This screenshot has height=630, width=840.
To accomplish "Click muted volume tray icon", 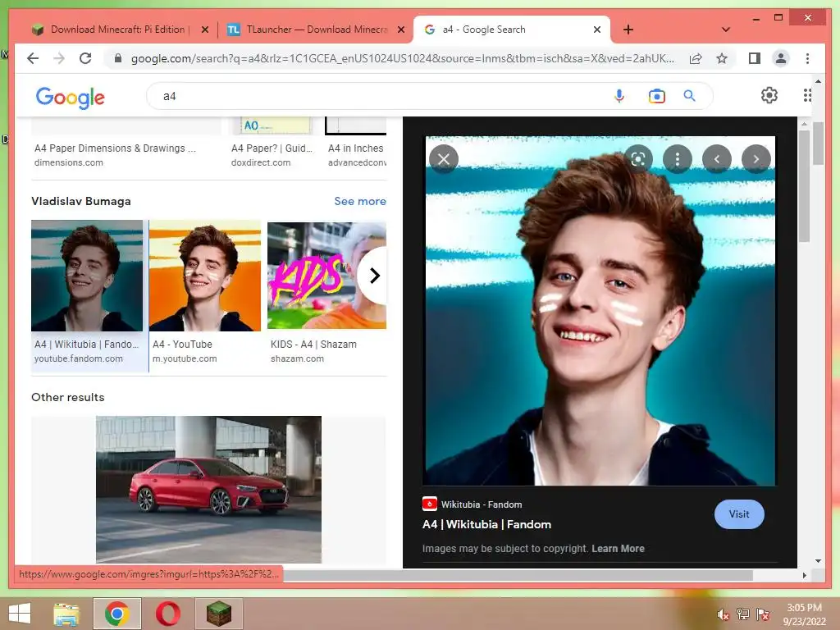I will coord(724,614).
